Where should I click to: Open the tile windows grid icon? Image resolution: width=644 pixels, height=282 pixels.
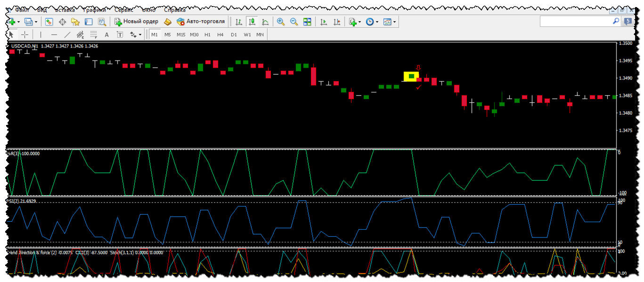click(x=307, y=22)
